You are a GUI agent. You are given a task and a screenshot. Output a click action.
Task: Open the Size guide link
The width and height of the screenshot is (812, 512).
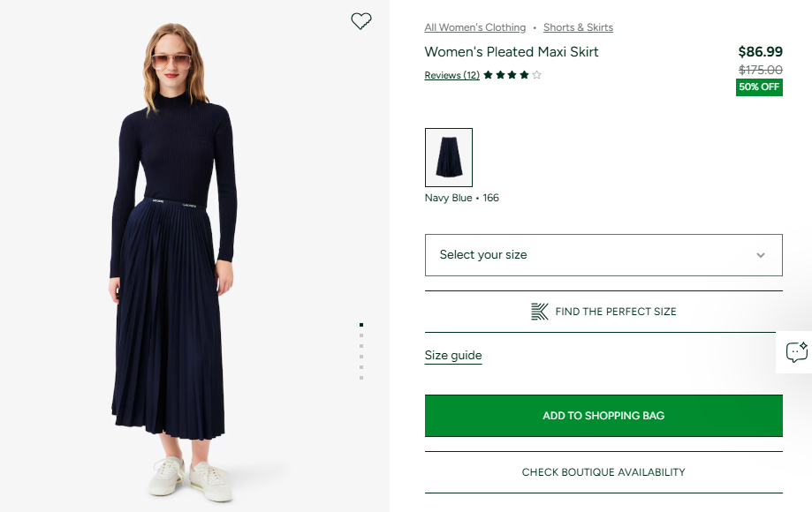(453, 356)
